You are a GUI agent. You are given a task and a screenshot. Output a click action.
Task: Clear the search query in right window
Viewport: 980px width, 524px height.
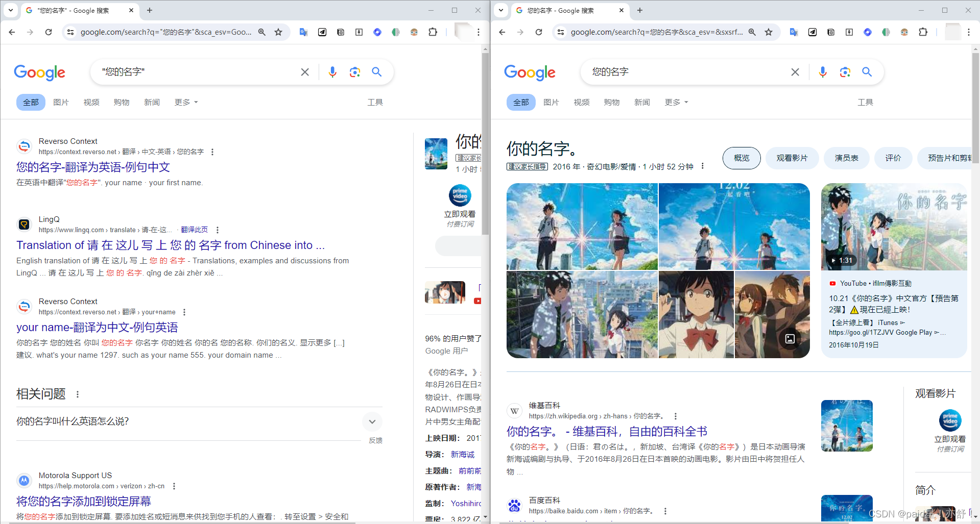click(x=795, y=72)
